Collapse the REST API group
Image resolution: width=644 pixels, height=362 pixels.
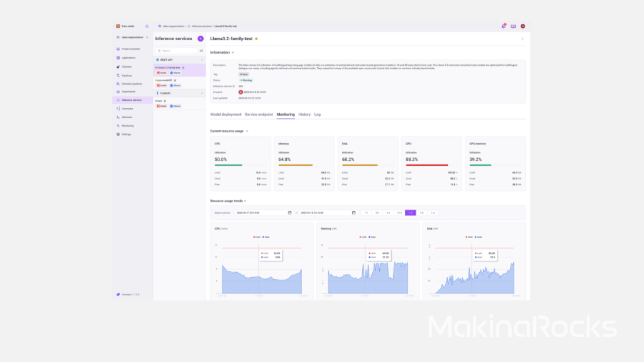click(x=202, y=60)
